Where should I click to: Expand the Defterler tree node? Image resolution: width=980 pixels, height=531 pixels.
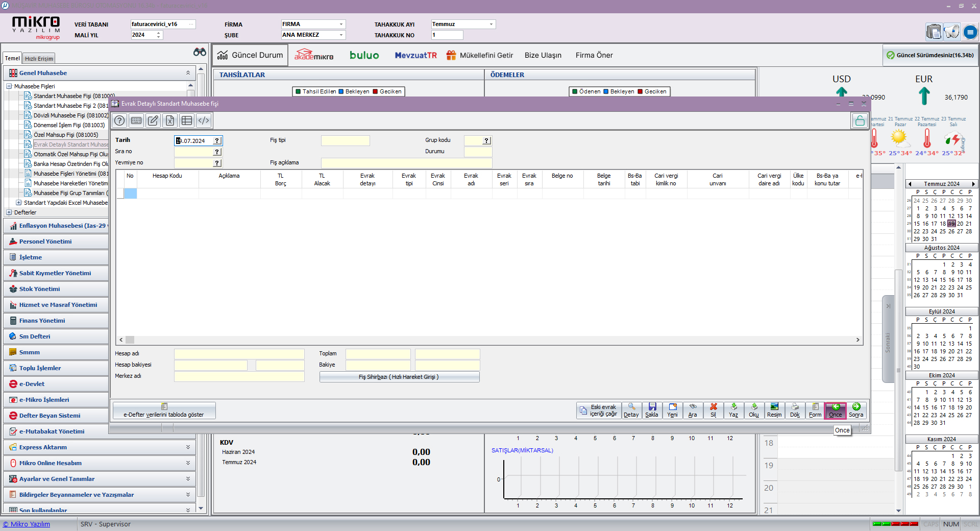click(9, 212)
